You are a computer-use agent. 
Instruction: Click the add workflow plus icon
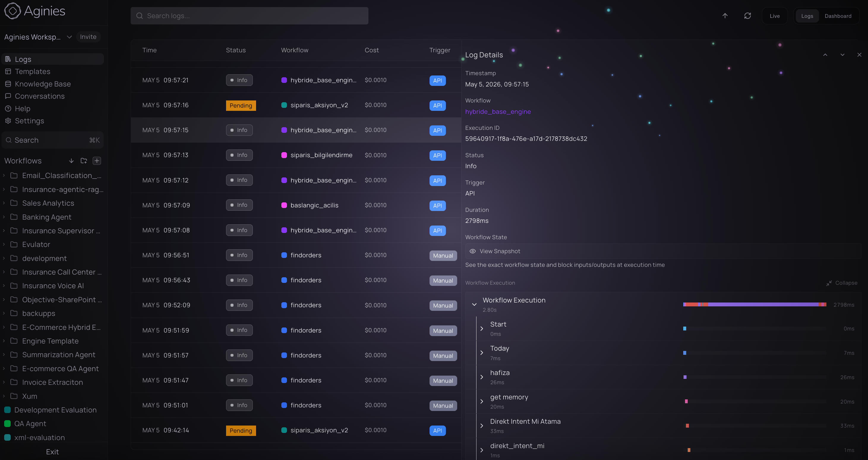[97, 161]
